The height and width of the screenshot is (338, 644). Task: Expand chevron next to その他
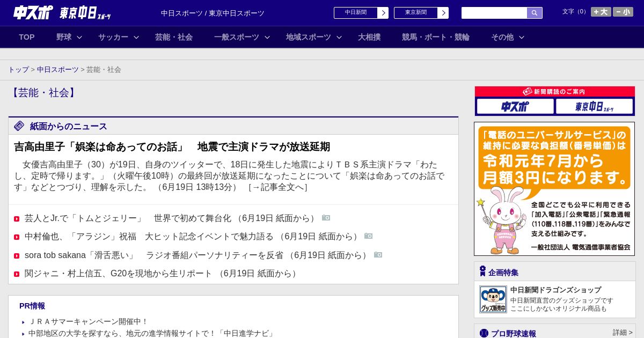pos(522,38)
